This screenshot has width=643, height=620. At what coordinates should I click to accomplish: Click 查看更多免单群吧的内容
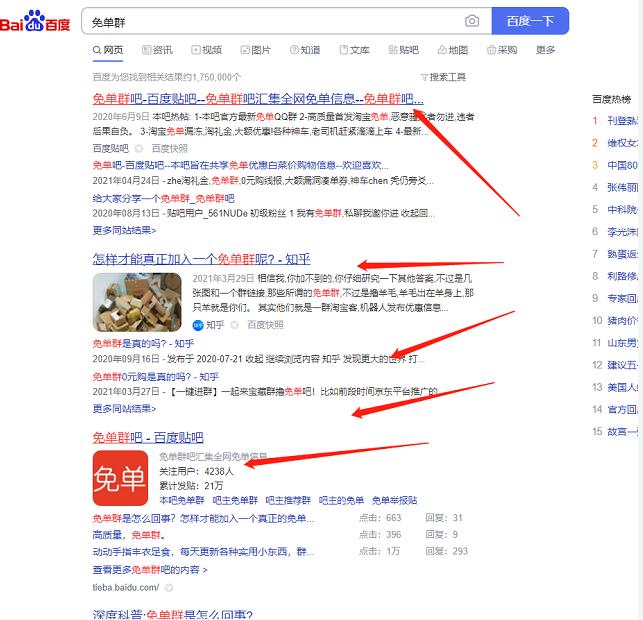pos(150,570)
